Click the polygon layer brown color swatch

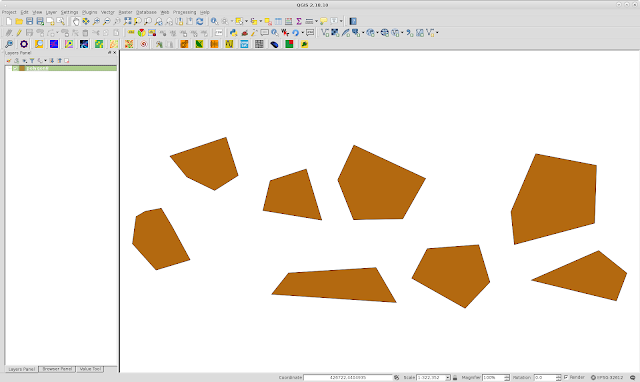(22, 68)
